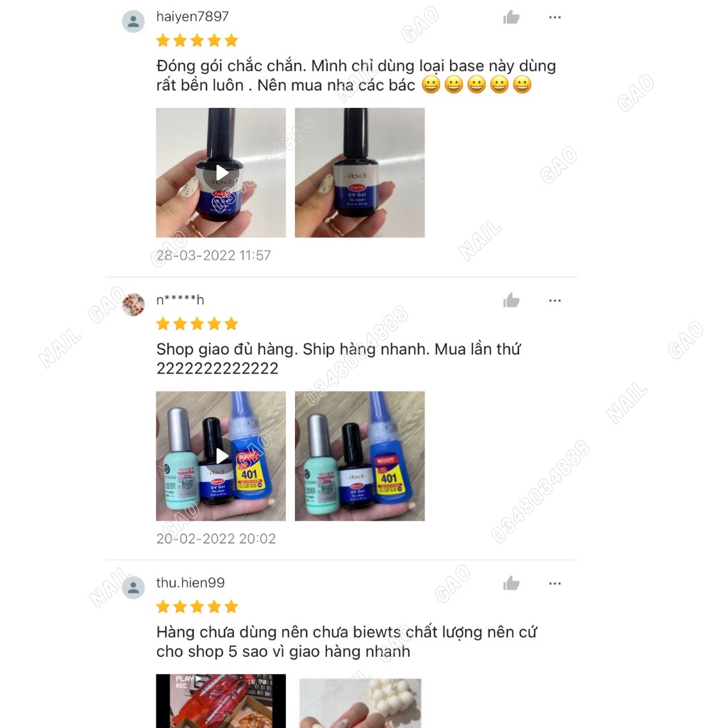Open more options for thu.hien99's review
728x728 pixels.
pyautogui.click(x=555, y=584)
